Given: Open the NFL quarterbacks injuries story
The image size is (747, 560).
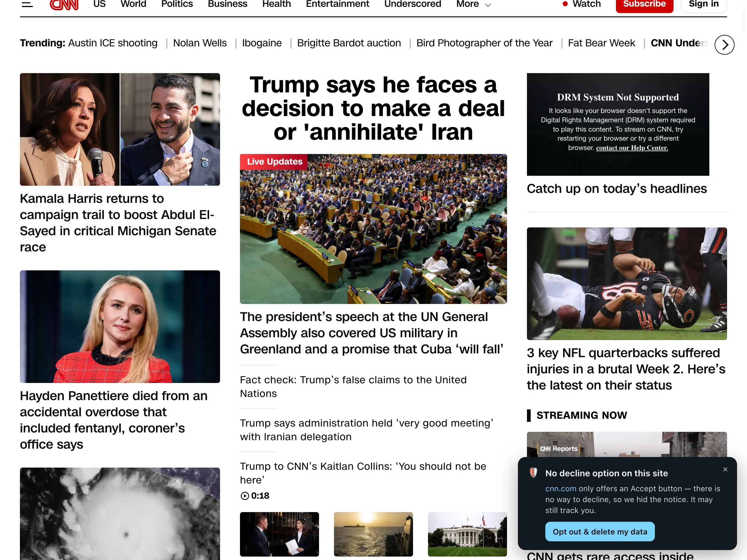Looking at the screenshot, I should click(626, 369).
